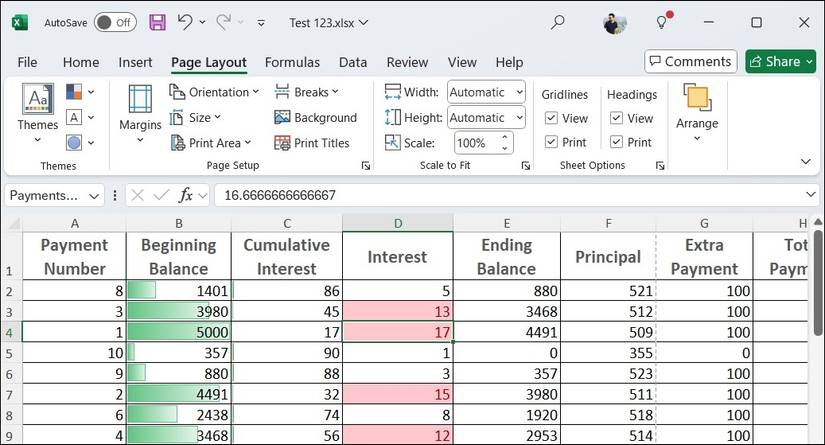Open Scale to Fit dialog launcher
This screenshot has height=445, width=825.
525,166
